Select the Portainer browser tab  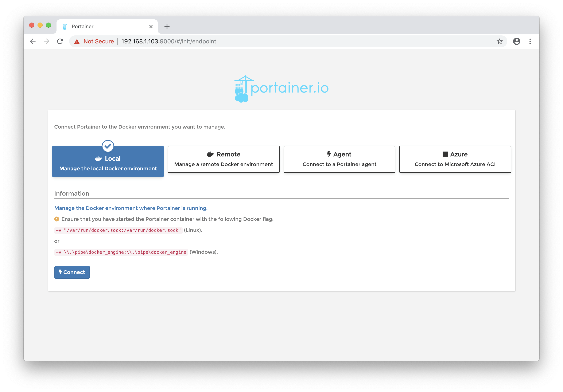[107, 27]
